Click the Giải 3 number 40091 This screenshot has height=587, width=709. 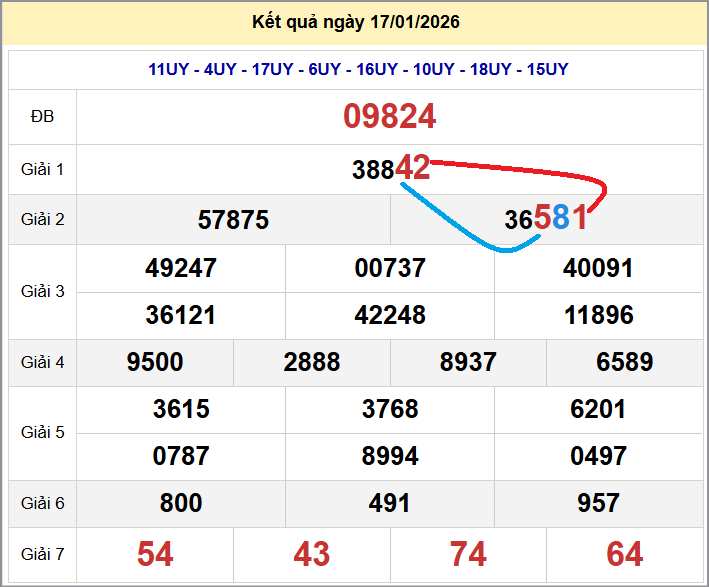coord(598,268)
